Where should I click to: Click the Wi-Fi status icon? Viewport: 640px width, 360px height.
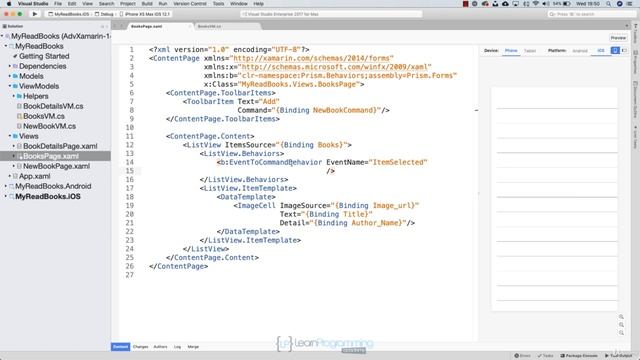pyautogui.click(x=536, y=4)
